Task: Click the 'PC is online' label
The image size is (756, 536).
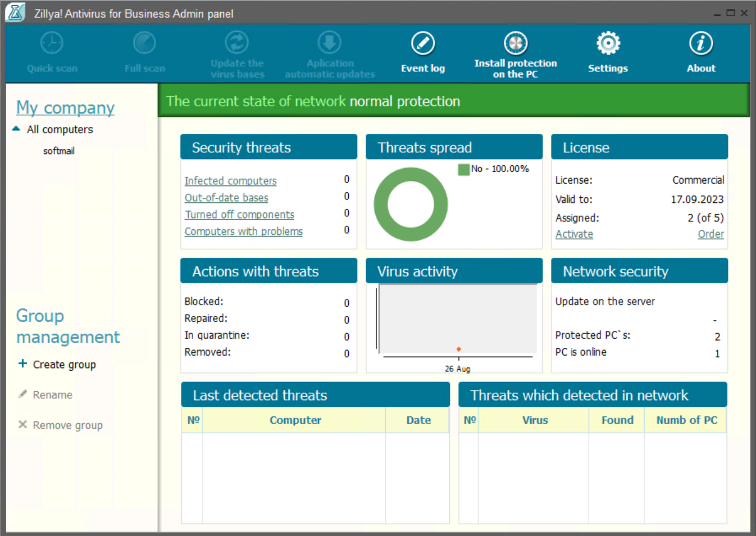Action: 581,352
